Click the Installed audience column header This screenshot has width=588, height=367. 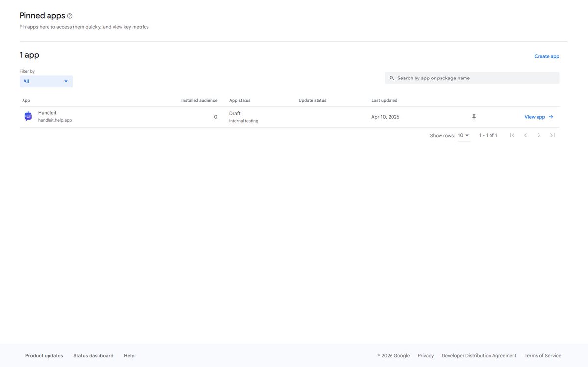(199, 100)
